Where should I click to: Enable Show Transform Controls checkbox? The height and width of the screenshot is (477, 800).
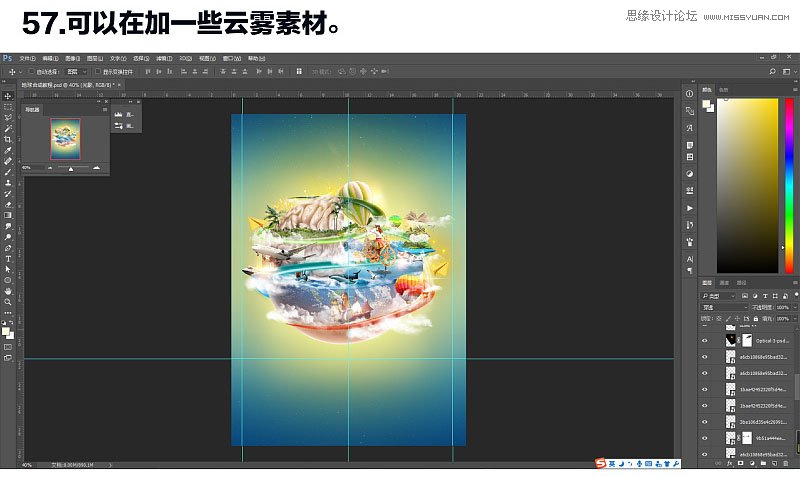click(98, 72)
